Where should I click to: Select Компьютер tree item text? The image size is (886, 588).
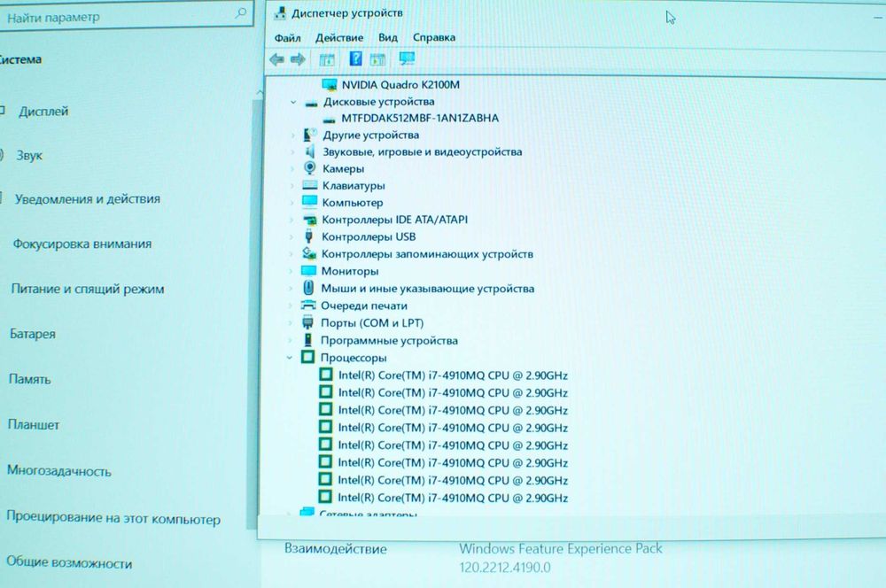tap(353, 203)
